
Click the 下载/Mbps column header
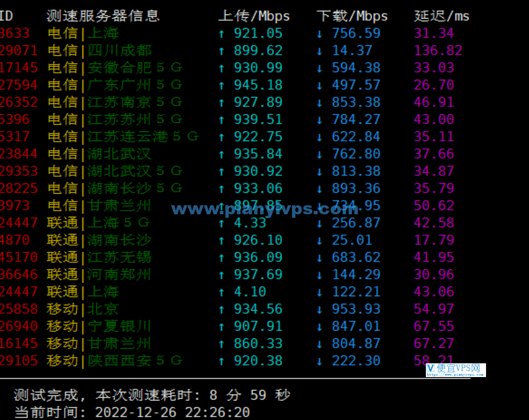pos(352,16)
